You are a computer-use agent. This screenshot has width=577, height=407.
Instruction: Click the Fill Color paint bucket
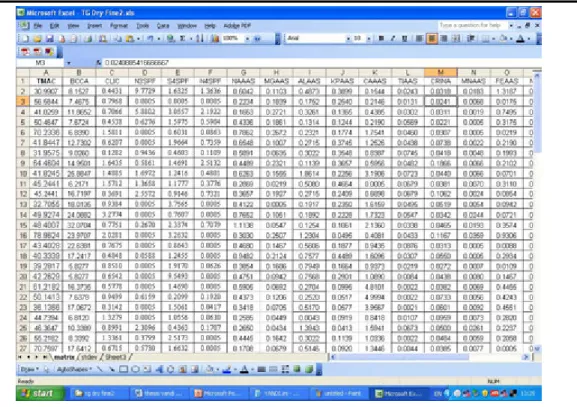503,38
